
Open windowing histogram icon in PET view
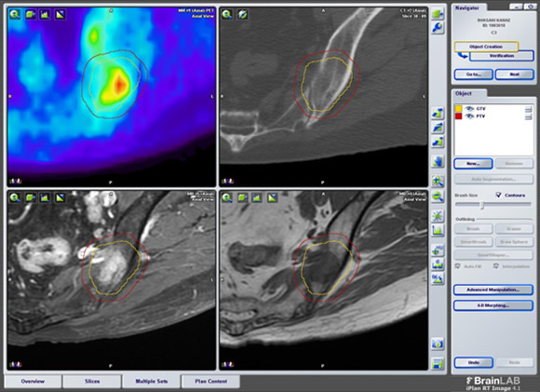coord(45,15)
